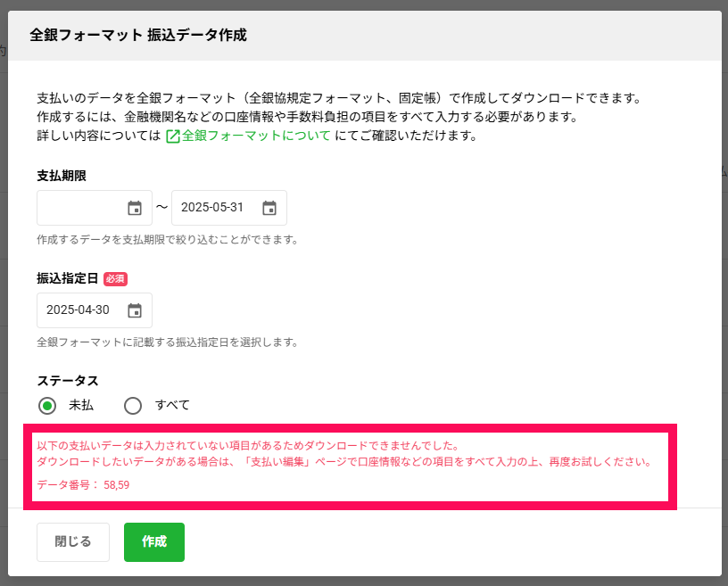The height and width of the screenshot is (586, 728).
Task: Click hint text 全銀フォーマットに記載する振込指定日を選択します
Action: 167,343
